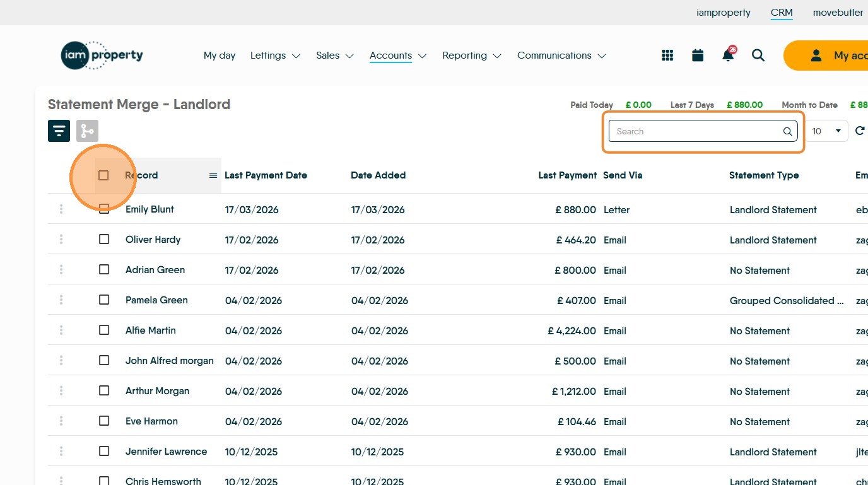Sort by Last Payment Date column

(266, 175)
